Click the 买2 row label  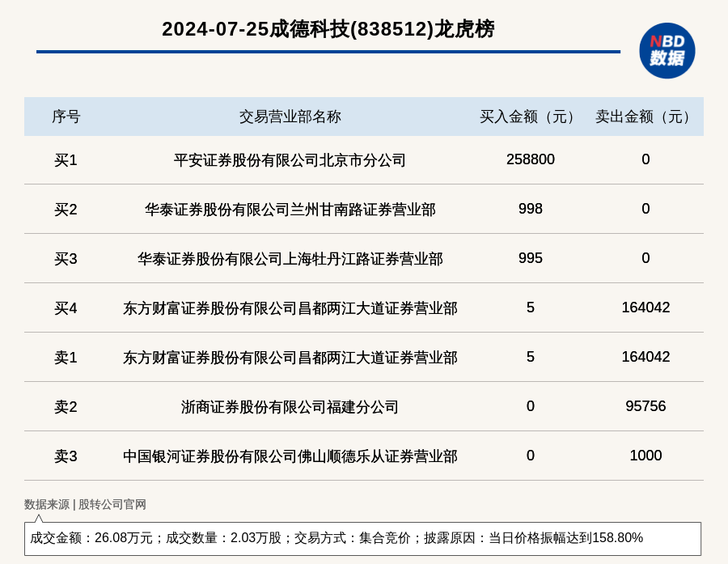[x=66, y=210]
